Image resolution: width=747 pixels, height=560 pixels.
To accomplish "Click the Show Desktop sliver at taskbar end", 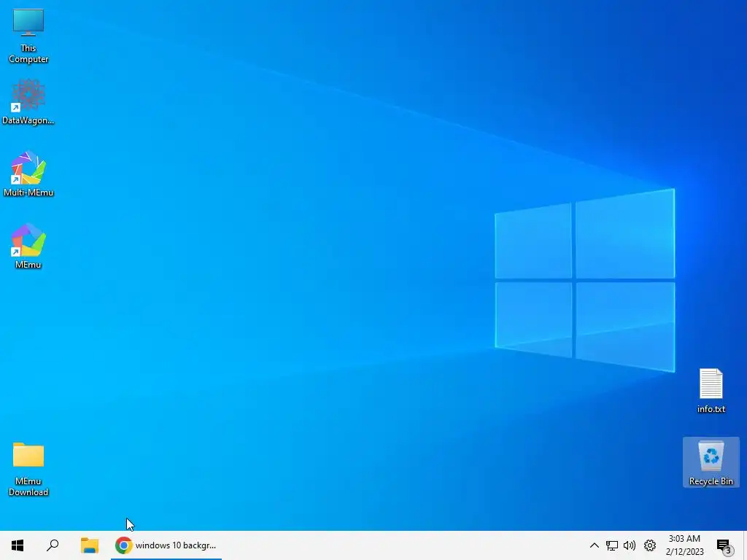I will [x=745, y=545].
